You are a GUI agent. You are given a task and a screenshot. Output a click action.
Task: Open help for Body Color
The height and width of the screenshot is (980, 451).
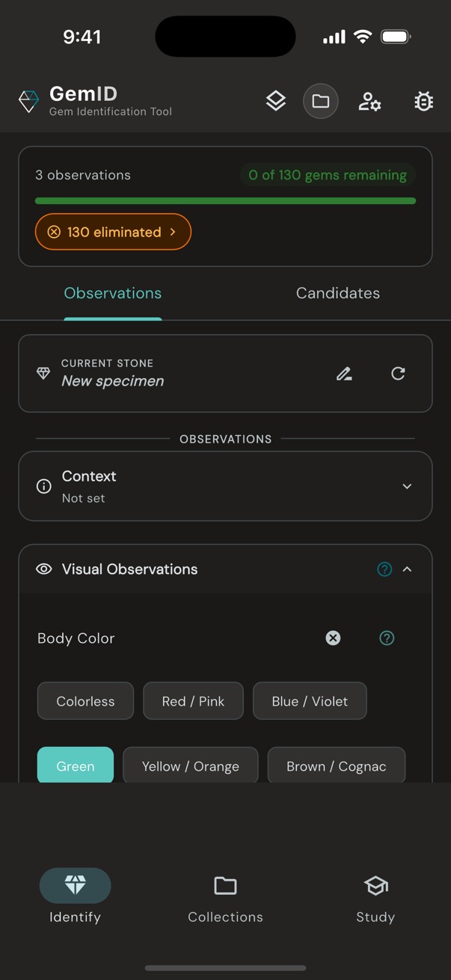[387, 638]
